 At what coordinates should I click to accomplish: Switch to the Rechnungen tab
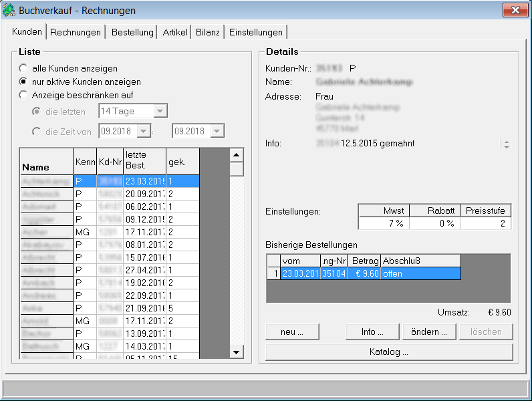(x=76, y=32)
